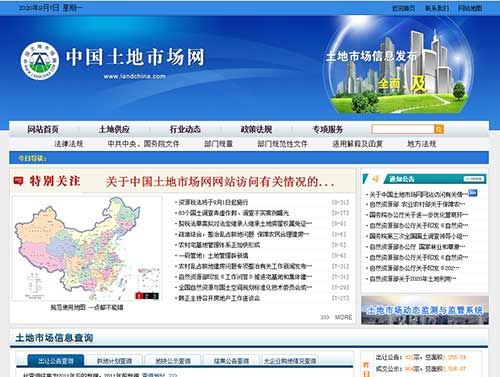Open the caption link 规范使用地图 一点都不能错
This screenshot has width=500, height=377.
tap(87, 307)
